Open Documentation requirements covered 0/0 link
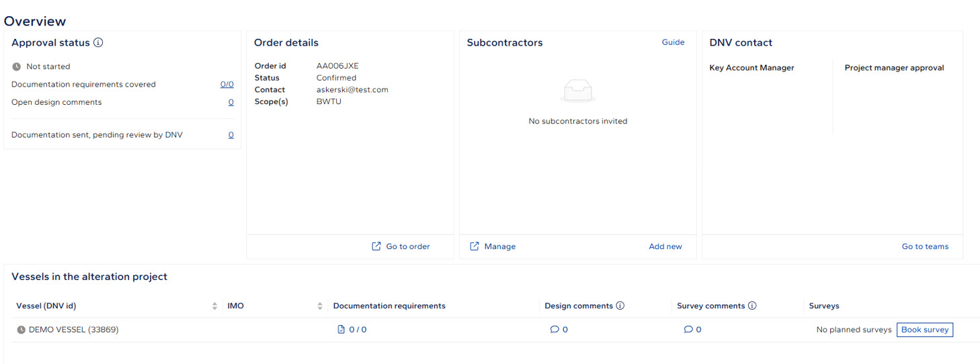Viewport: 980px width, 364px height. (227, 85)
